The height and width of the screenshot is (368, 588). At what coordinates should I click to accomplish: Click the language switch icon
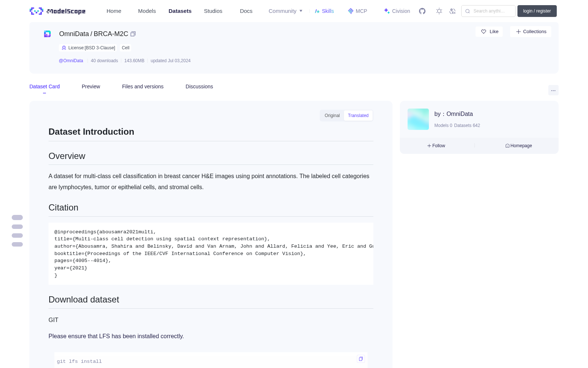pos(453,11)
